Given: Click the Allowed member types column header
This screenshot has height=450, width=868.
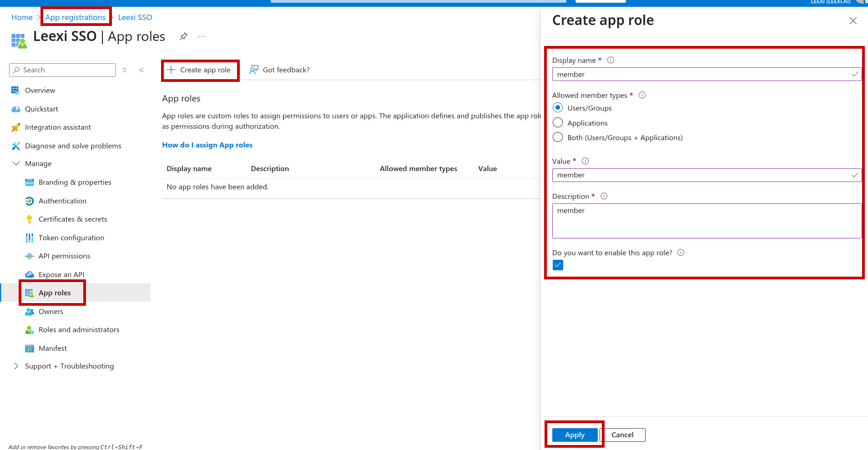Looking at the screenshot, I should point(419,169).
